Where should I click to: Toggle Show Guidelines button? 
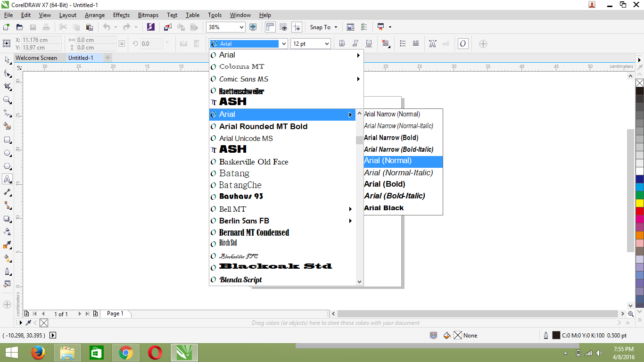(297, 27)
